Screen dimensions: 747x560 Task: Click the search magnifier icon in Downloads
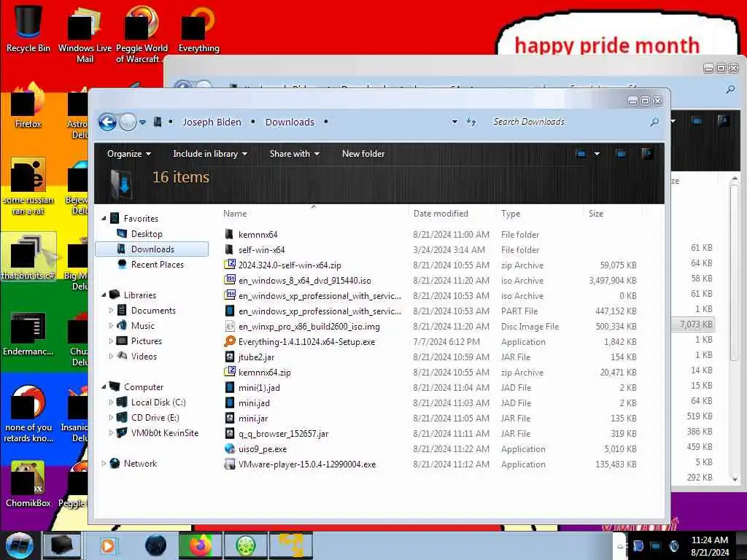point(654,122)
